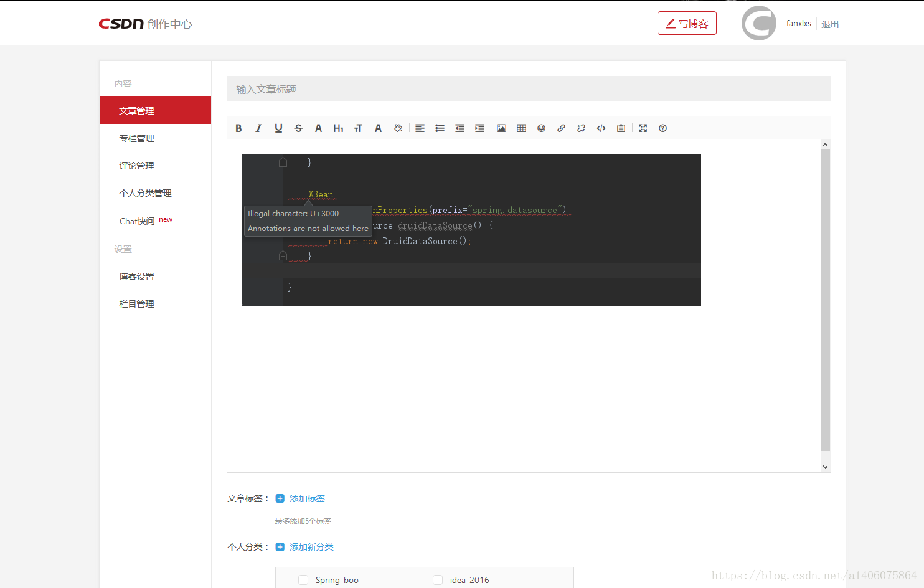The image size is (924, 588).
Task: Click plus icon beside 添加标签
Action: (280, 498)
